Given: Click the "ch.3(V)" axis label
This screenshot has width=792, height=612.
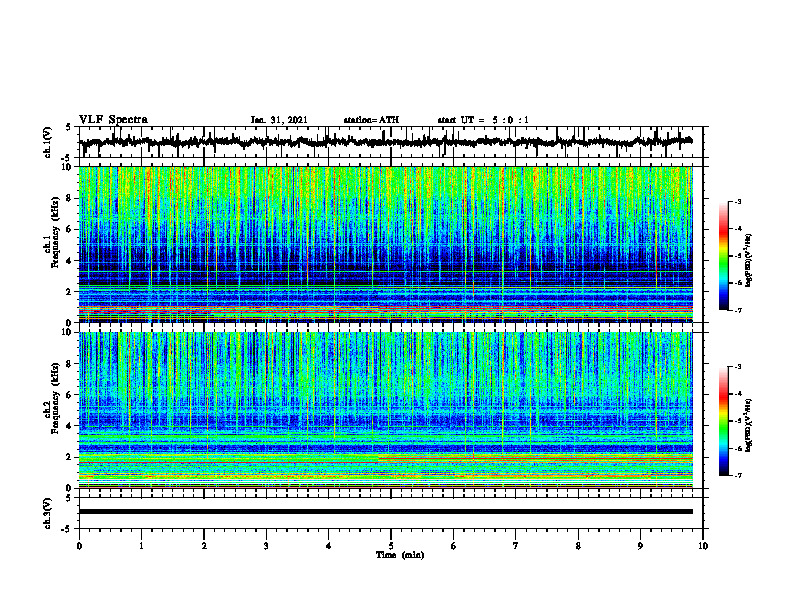Looking at the screenshot, I should pos(48,513).
